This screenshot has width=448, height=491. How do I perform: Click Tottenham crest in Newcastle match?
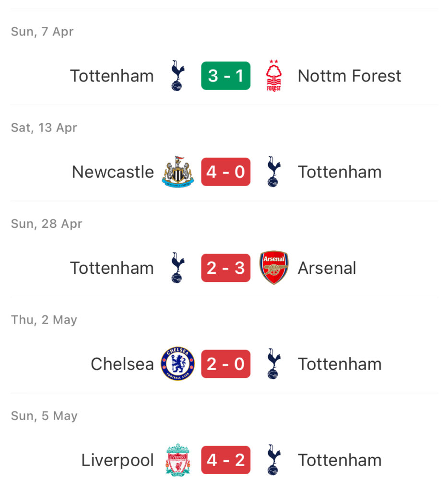coord(274,172)
